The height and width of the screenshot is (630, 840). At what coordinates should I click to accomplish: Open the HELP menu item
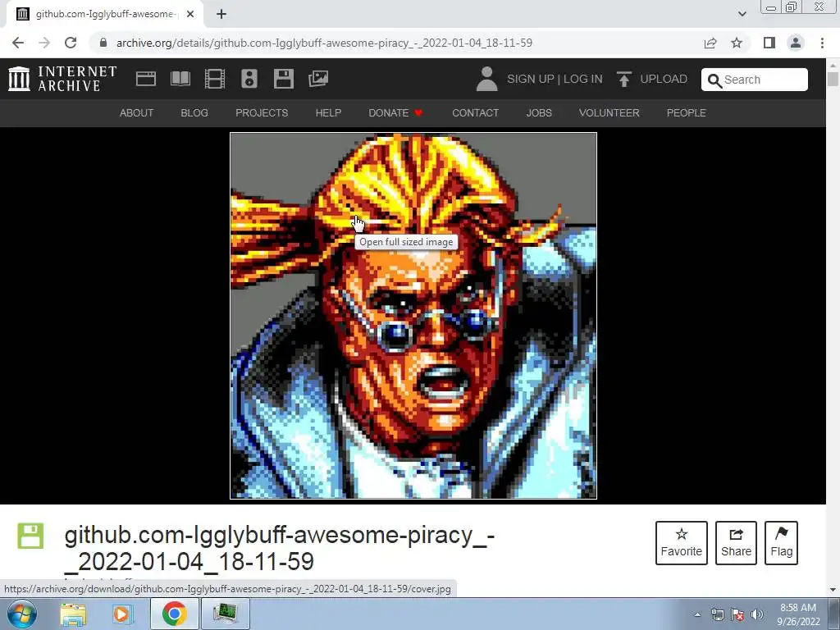[328, 113]
